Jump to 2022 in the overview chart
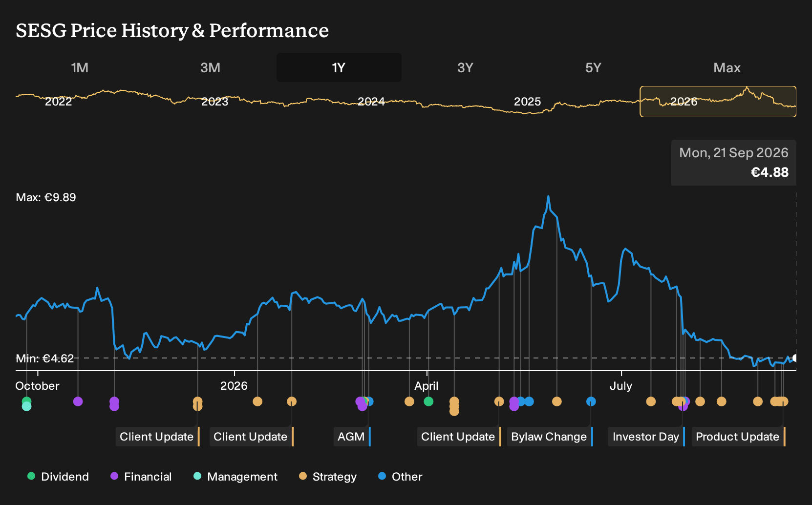Viewport: 812px width, 505px height. point(59,102)
